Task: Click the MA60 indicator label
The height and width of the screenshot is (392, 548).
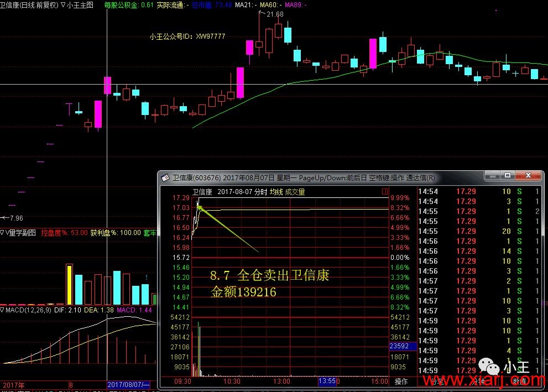Action: click(271, 5)
